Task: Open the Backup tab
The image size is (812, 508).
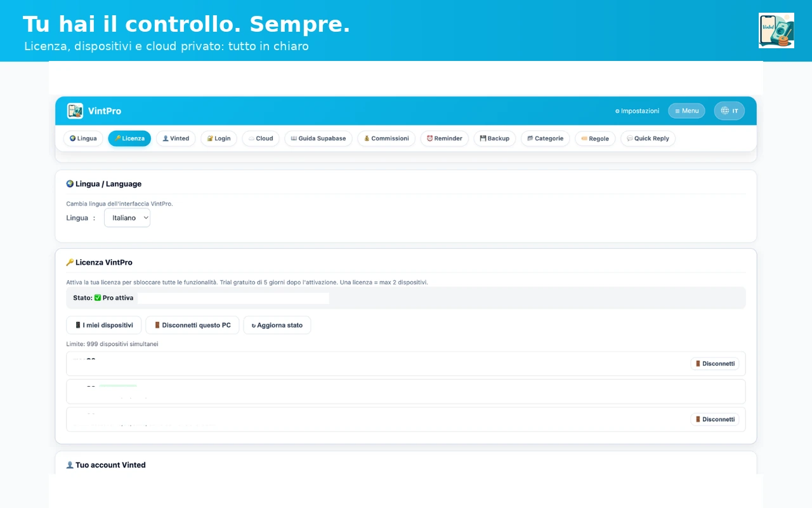Action: click(x=495, y=138)
